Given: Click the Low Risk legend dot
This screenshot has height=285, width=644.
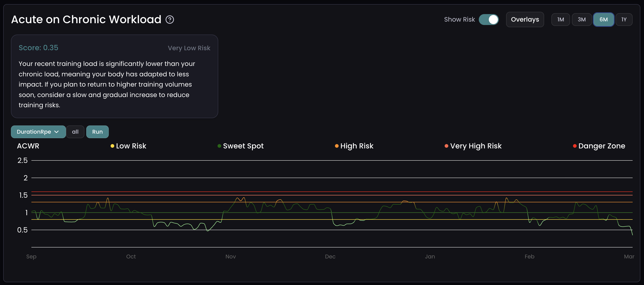Looking at the screenshot, I should (x=112, y=146).
